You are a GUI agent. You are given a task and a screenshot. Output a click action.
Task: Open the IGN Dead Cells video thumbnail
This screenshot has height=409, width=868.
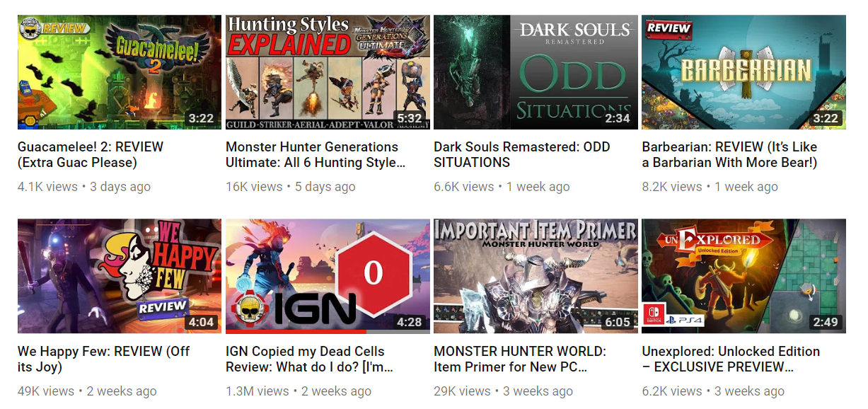click(x=328, y=276)
